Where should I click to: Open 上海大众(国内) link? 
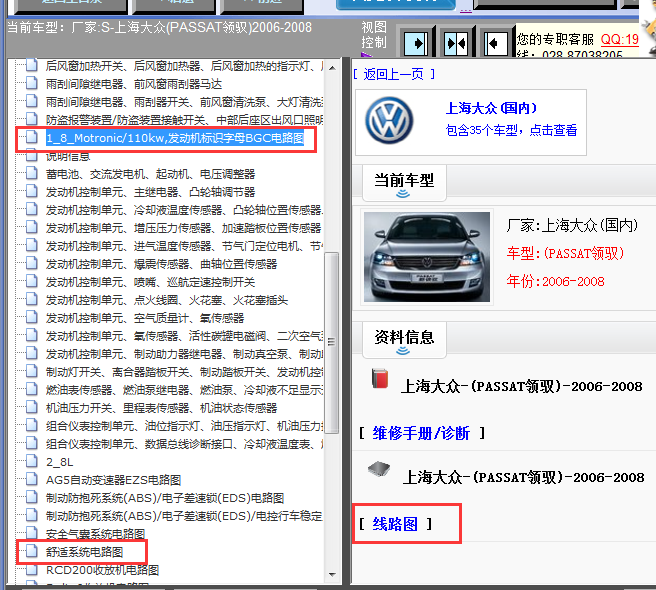click(x=491, y=108)
